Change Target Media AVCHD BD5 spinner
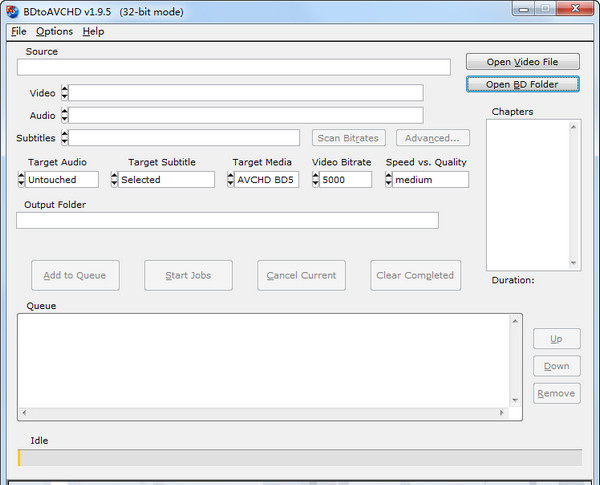Image resolution: width=600 pixels, height=485 pixels. pos(231,180)
